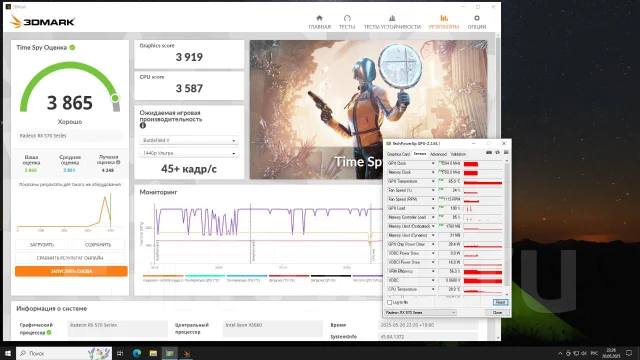Image resolution: width=640 pixels, height=360 pixels.
Task: Open the Windows Start menu
Action: (x=7, y=353)
